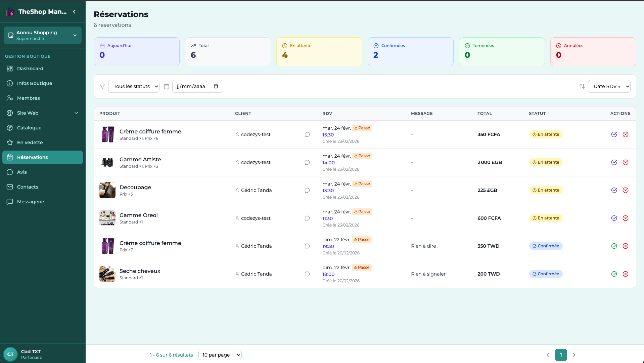This screenshot has height=363, width=644.
Task: Change the 10 par page selector
Action: (220, 355)
